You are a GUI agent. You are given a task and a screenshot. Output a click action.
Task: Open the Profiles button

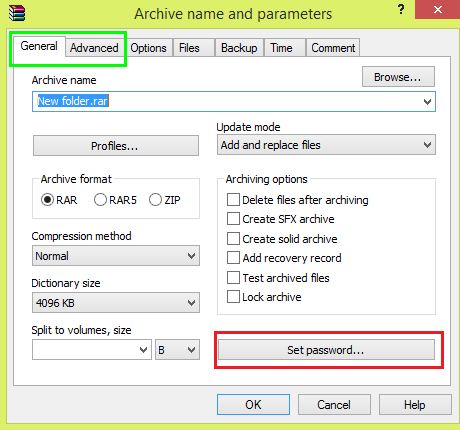[x=116, y=146]
